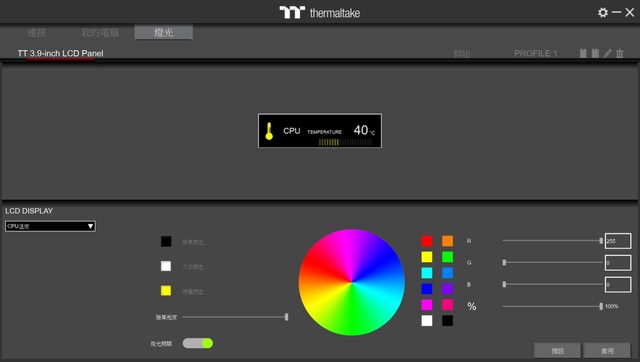Open settings via the gear icon
Viewport: 640px width, 362px height.
click(602, 13)
